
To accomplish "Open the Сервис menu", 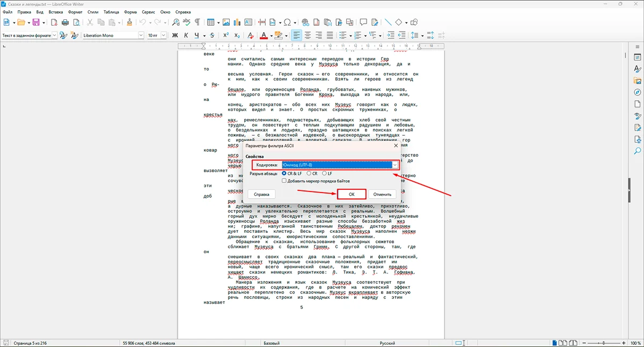I will [148, 11].
